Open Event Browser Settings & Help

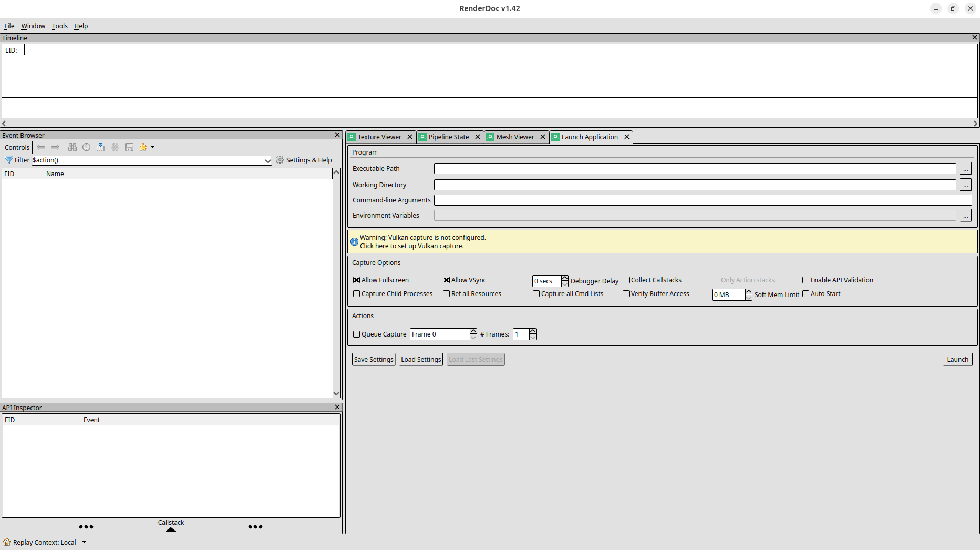coord(304,160)
